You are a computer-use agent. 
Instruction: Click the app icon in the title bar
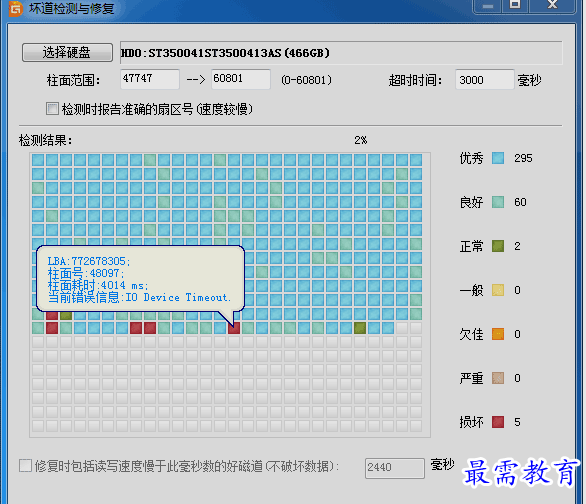tap(16, 8)
